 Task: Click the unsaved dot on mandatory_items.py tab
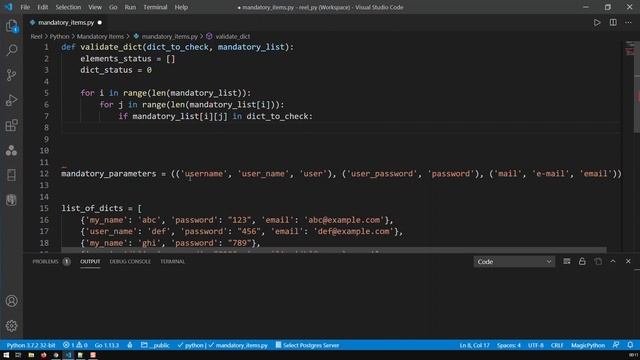pyautogui.click(x=99, y=22)
